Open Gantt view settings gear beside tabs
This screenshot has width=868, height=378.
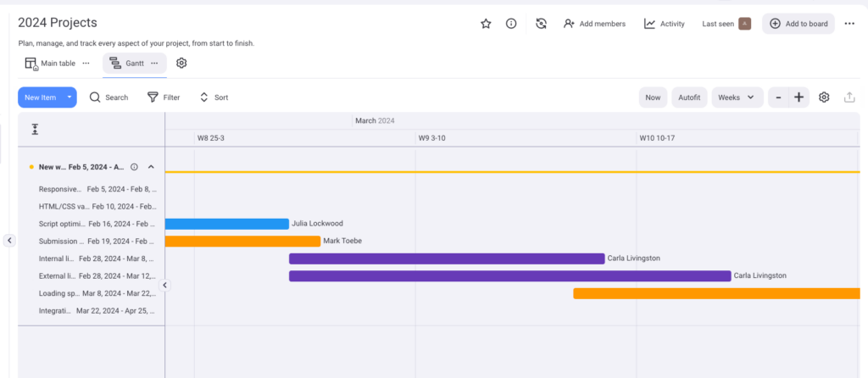tap(181, 63)
